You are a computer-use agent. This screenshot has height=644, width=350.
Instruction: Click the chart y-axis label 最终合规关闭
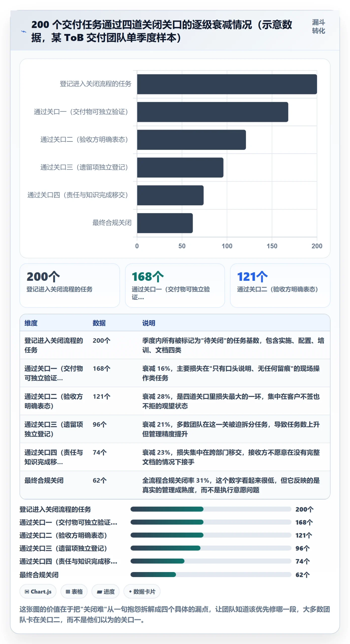(x=112, y=223)
